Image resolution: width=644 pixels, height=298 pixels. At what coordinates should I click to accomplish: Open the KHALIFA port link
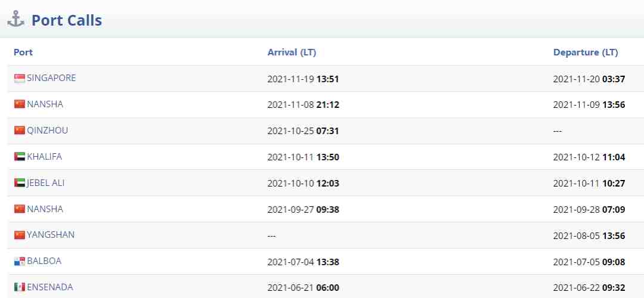pos(44,157)
